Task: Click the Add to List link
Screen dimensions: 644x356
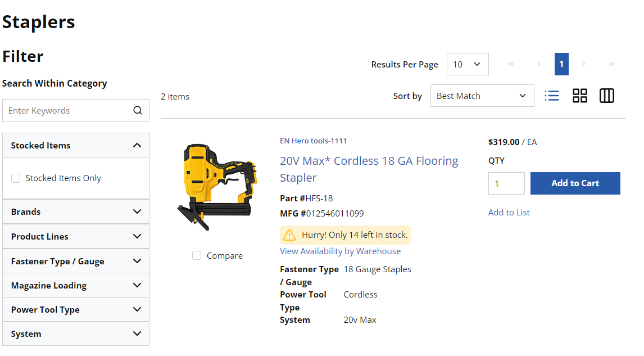Action: click(509, 212)
